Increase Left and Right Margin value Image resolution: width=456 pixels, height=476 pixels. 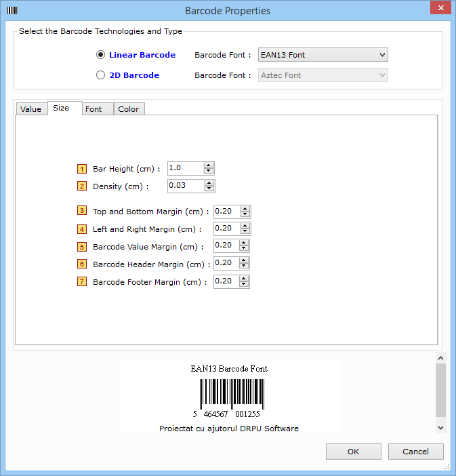point(245,226)
